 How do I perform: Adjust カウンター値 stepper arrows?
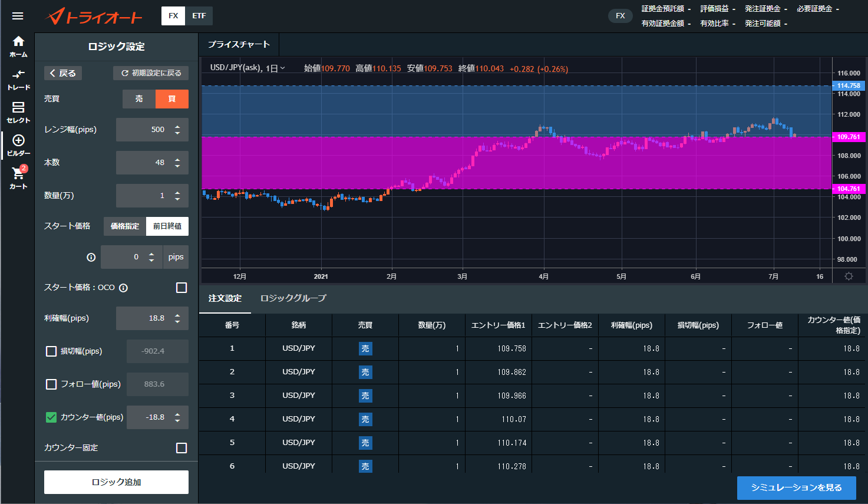pyautogui.click(x=177, y=417)
